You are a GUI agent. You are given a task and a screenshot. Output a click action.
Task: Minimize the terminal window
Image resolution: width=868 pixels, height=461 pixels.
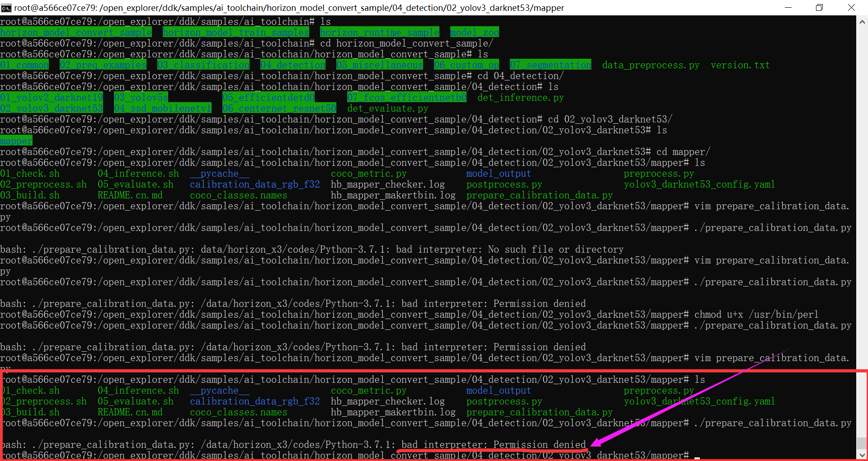[x=788, y=8]
